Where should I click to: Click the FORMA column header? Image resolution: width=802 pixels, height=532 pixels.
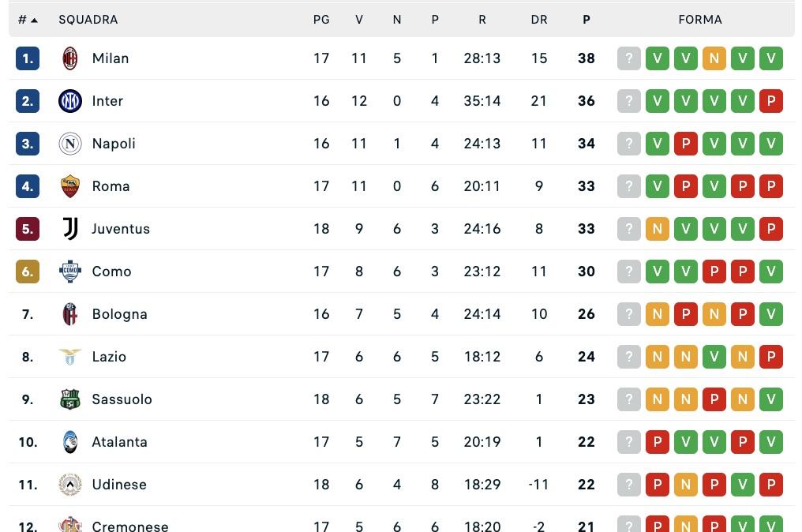(700, 19)
